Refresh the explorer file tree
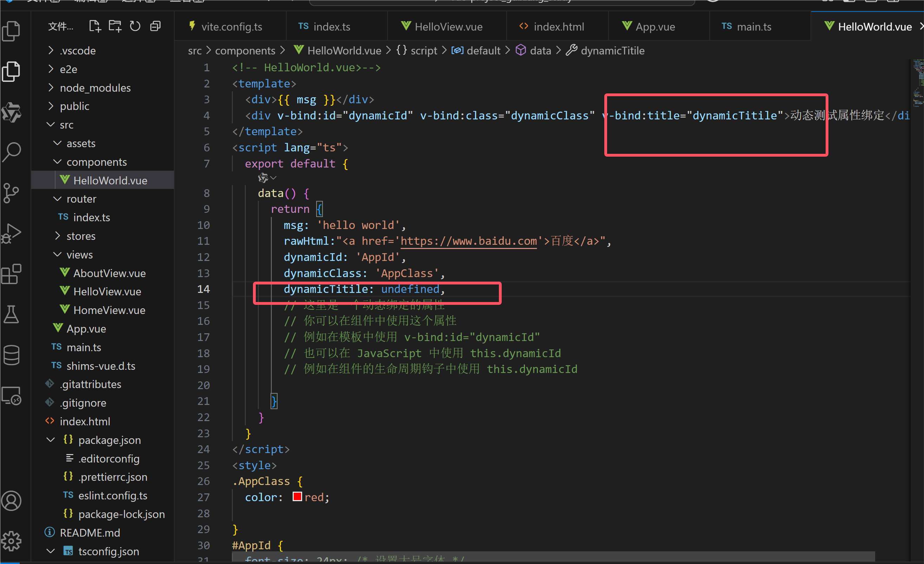Viewport: 924px width, 564px height. pyautogui.click(x=135, y=26)
